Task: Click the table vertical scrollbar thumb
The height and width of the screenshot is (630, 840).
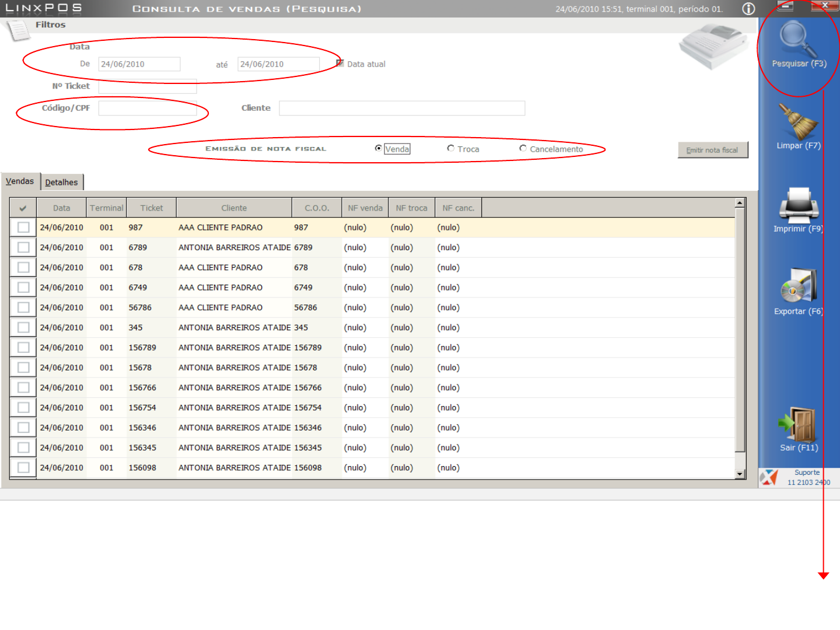Action: (x=740, y=330)
